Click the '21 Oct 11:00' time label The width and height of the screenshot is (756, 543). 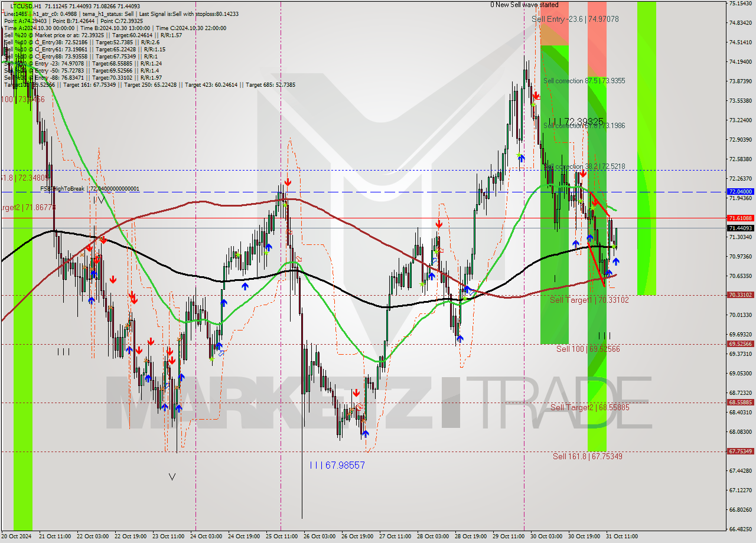55,537
